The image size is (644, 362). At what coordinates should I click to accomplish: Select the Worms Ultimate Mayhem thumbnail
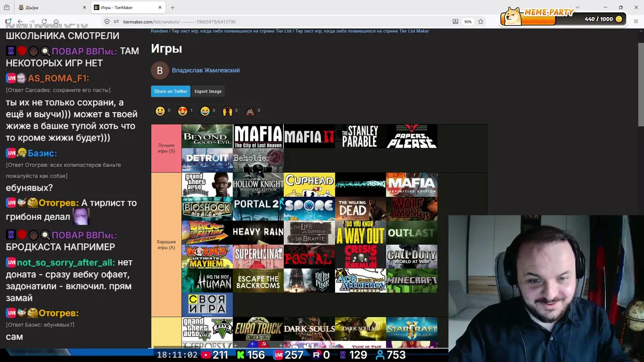[x=207, y=257]
